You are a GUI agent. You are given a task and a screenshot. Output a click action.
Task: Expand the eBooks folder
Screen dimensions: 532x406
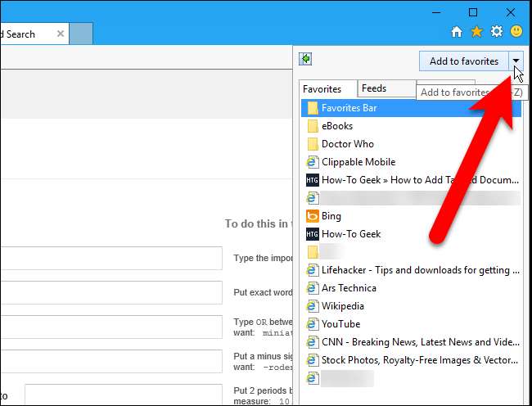click(x=336, y=126)
